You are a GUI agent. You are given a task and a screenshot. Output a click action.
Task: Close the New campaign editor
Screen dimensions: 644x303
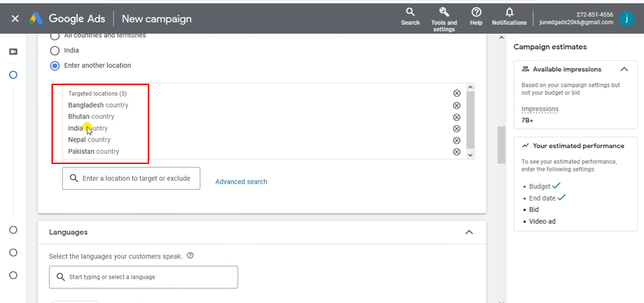tap(15, 18)
